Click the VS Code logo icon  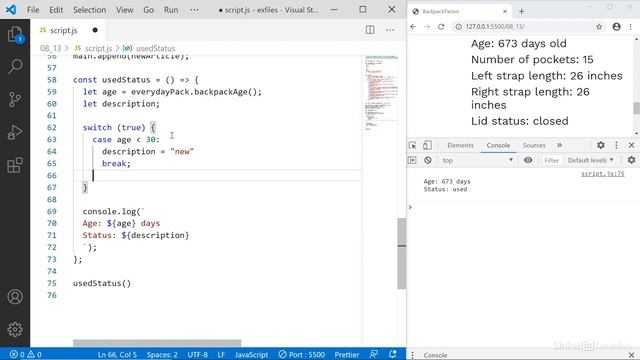coord(11,9)
